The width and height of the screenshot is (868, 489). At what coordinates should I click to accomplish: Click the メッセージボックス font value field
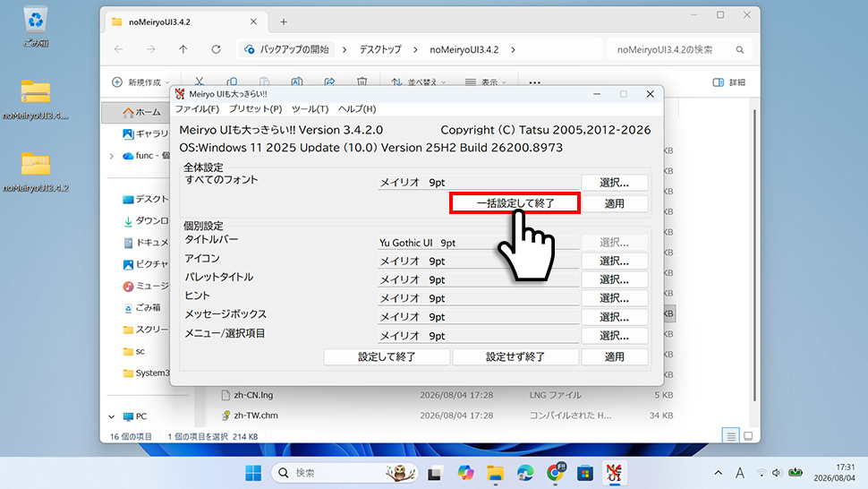tap(478, 317)
